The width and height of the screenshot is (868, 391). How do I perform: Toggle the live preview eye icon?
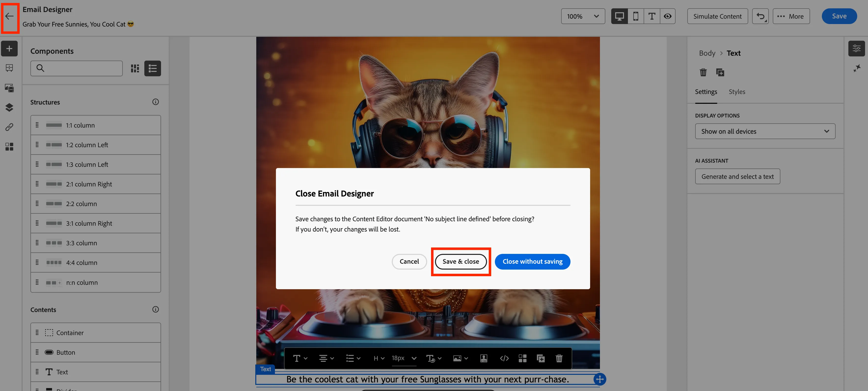[667, 16]
